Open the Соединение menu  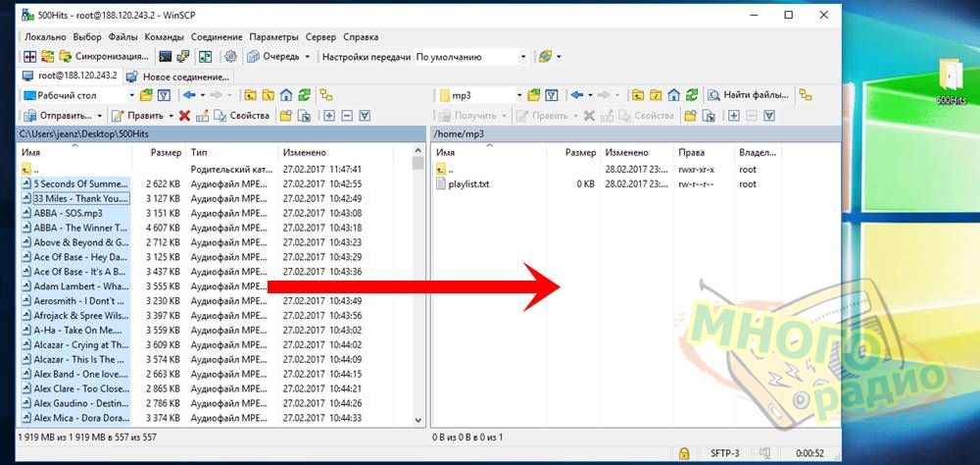[x=217, y=37]
